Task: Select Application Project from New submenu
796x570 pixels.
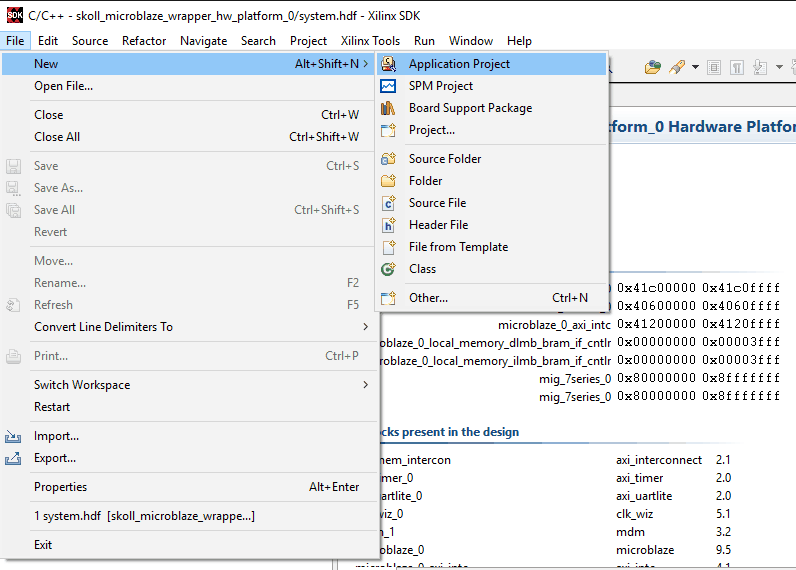Action: tap(459, 64)
